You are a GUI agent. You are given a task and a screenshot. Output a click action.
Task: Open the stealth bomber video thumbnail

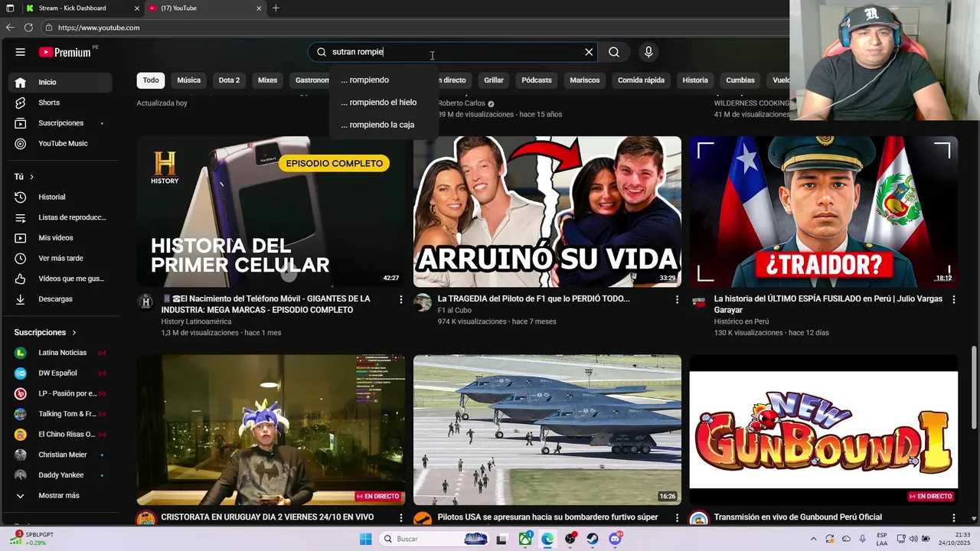click(x=547, y=429)
